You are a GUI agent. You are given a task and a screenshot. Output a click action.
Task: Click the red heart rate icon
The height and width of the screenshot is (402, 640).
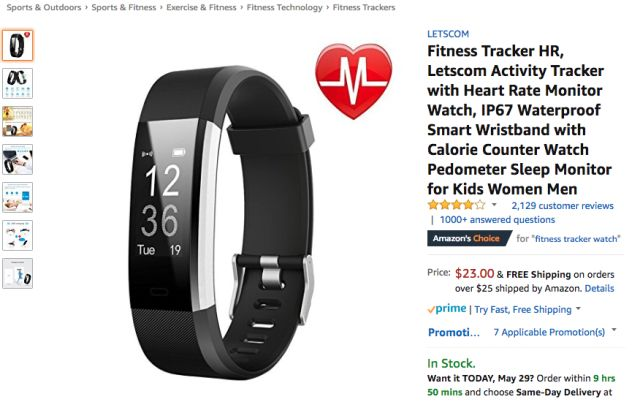pos(353,80)
